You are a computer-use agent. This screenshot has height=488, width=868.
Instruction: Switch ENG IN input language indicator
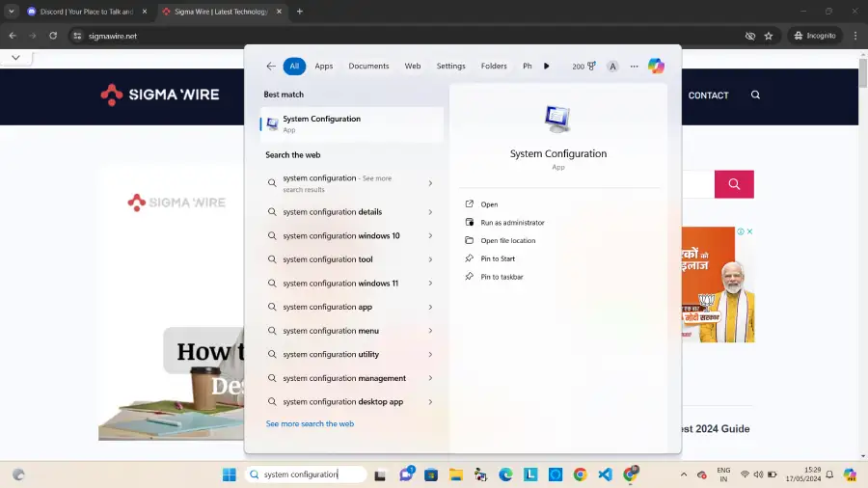click(x=723, y=474)
